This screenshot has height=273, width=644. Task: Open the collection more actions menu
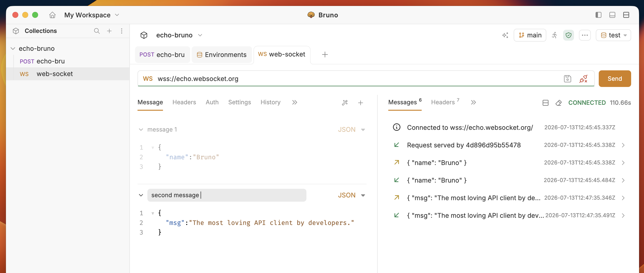[585, 35]
